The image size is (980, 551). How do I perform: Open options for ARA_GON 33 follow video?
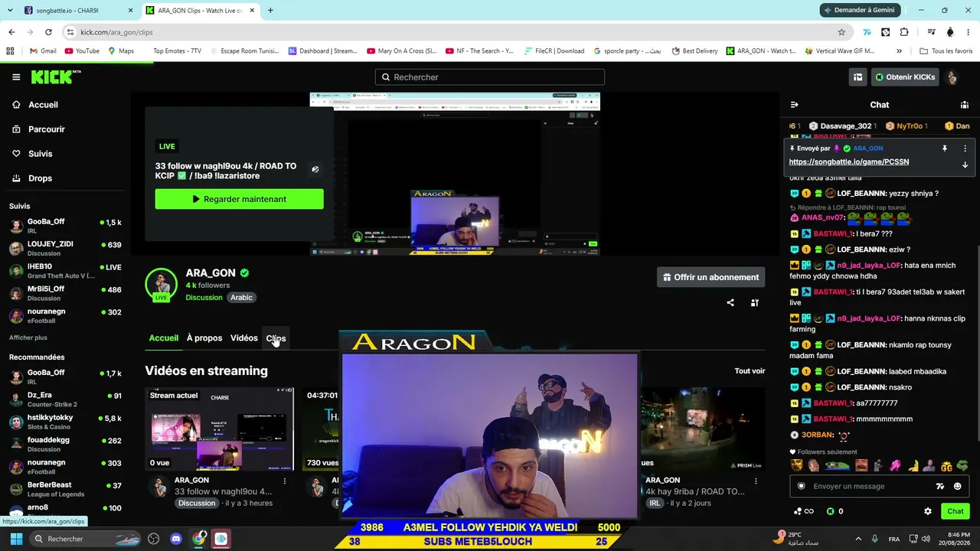click(x=285, y=481)
